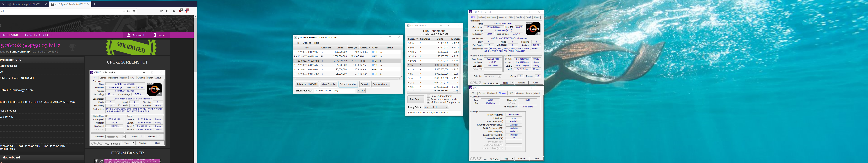Open SPD tab in top CPU-Z window
This screenshot has height=163, width=868.
coord(511,17)
